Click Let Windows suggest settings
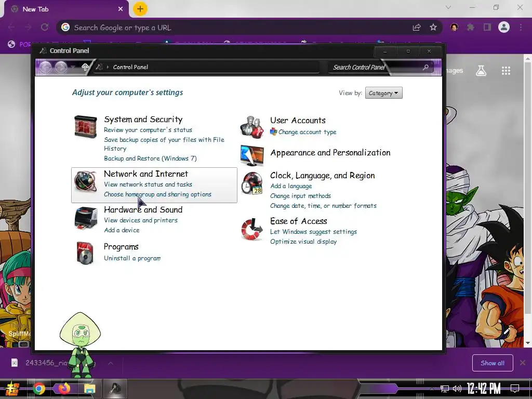 point(313,232)
